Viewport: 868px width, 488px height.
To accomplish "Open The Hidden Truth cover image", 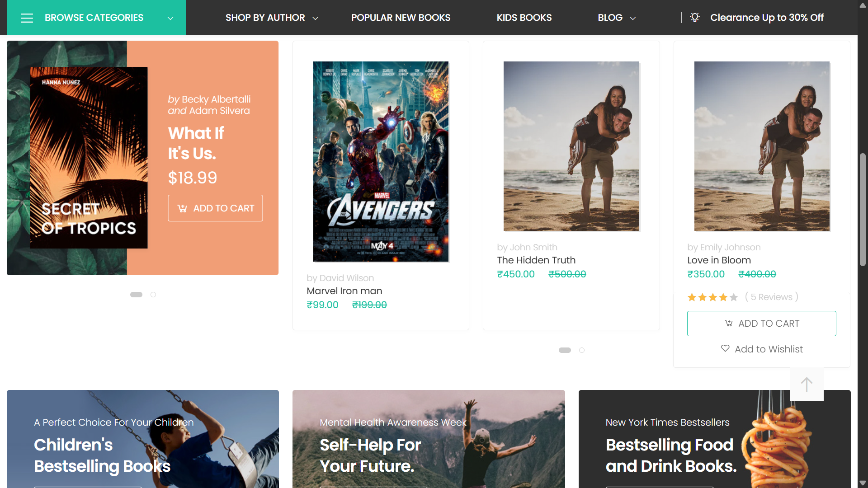I will [x=571, y=146].
